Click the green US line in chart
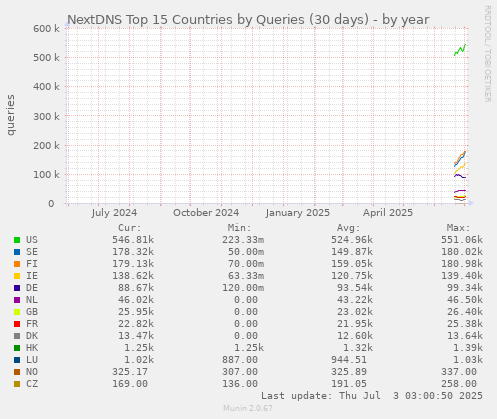This screenshot has height=419, width=497. point(460,50)
